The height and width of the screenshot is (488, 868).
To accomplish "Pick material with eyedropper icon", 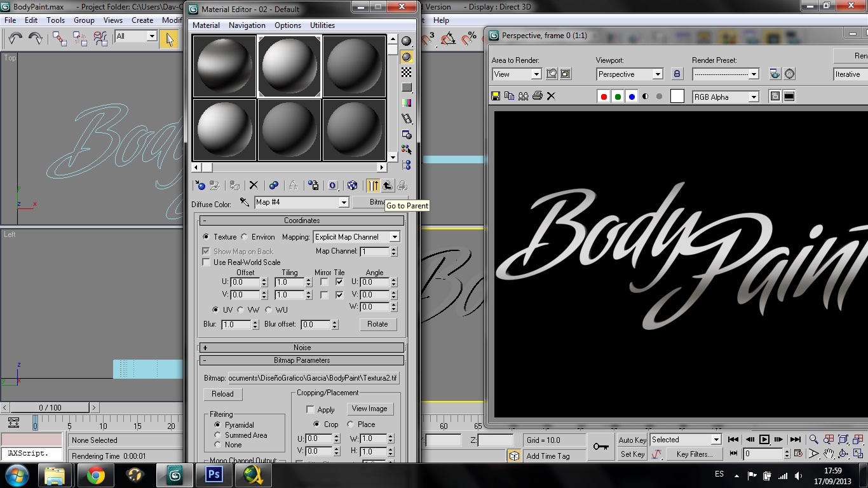I will click(245, 202).
